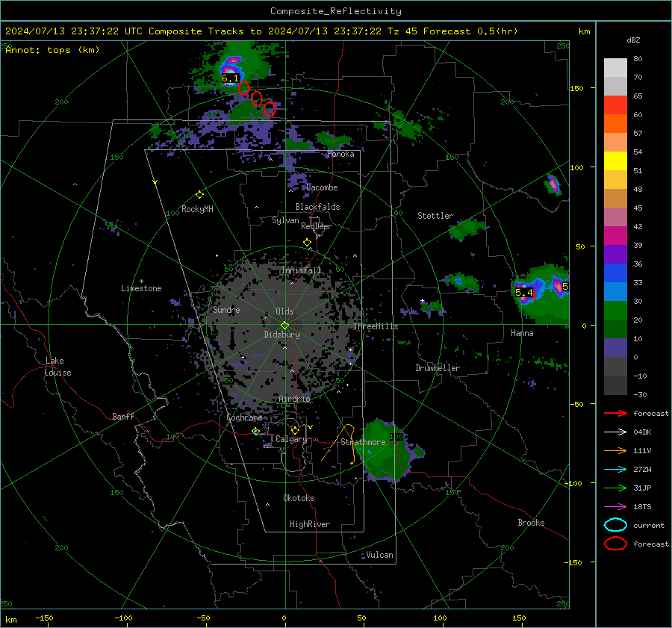Click the Banff label
Screen dimensions: 672x628
coord(123,417)
